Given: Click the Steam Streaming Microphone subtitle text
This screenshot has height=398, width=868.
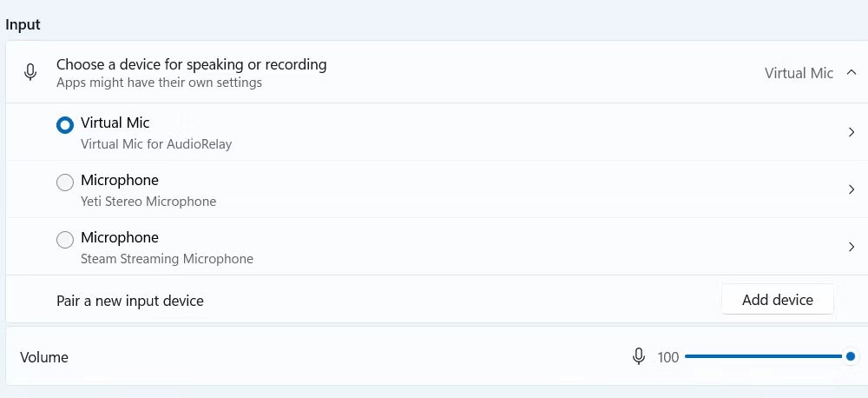Looking at the screenshot, I should tap(167, 259).
